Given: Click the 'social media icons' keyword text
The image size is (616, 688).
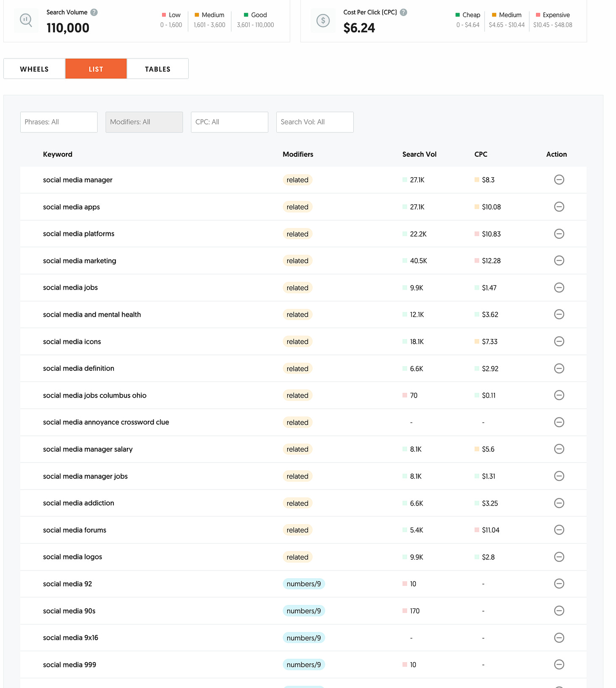Looking at the screenshot, I should coord(72,342).
